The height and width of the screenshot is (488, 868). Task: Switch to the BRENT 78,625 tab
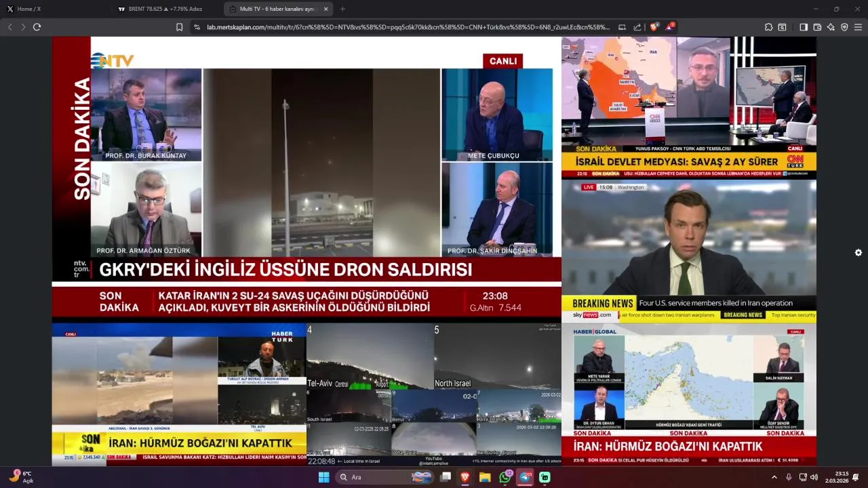point(167,9)
